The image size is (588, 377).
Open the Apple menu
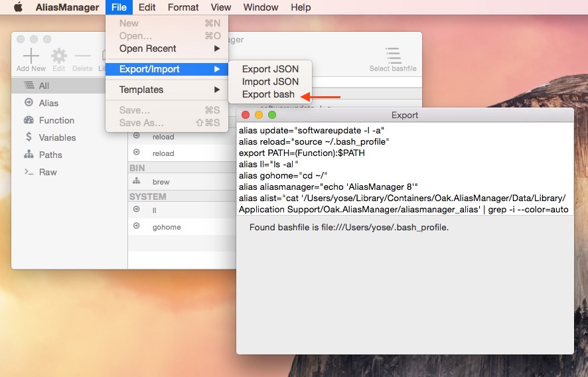point(18,7)
